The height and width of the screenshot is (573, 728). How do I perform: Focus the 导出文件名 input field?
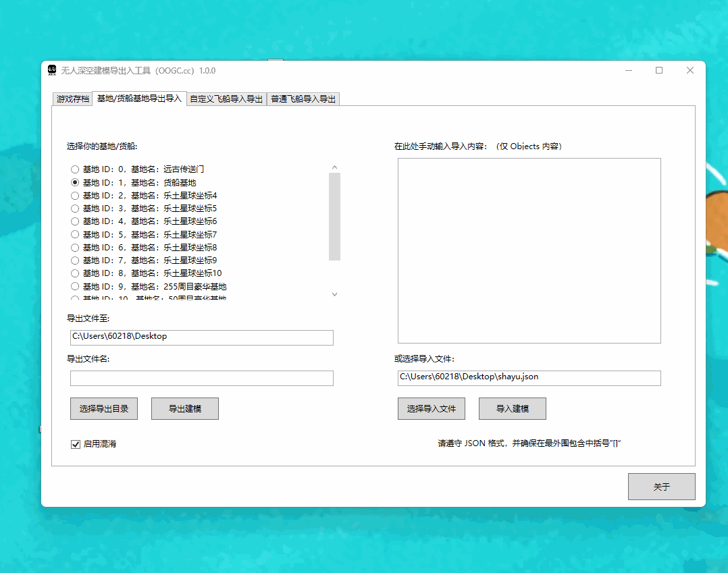201,378
